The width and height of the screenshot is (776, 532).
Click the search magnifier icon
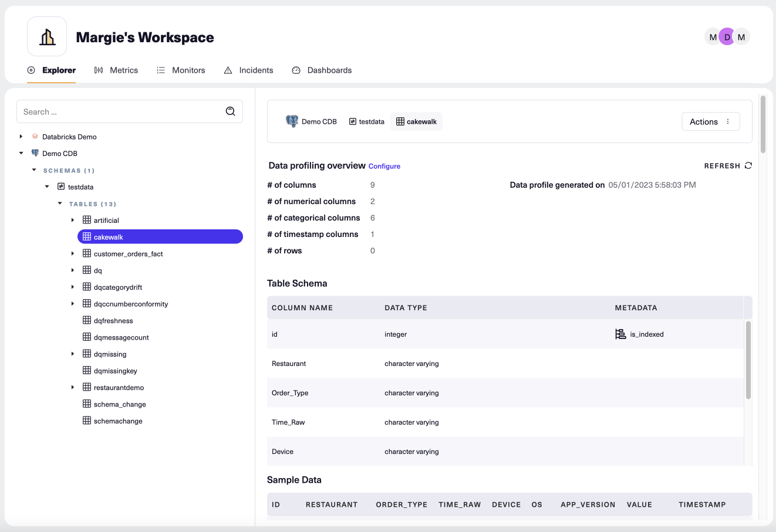point(230,111)
